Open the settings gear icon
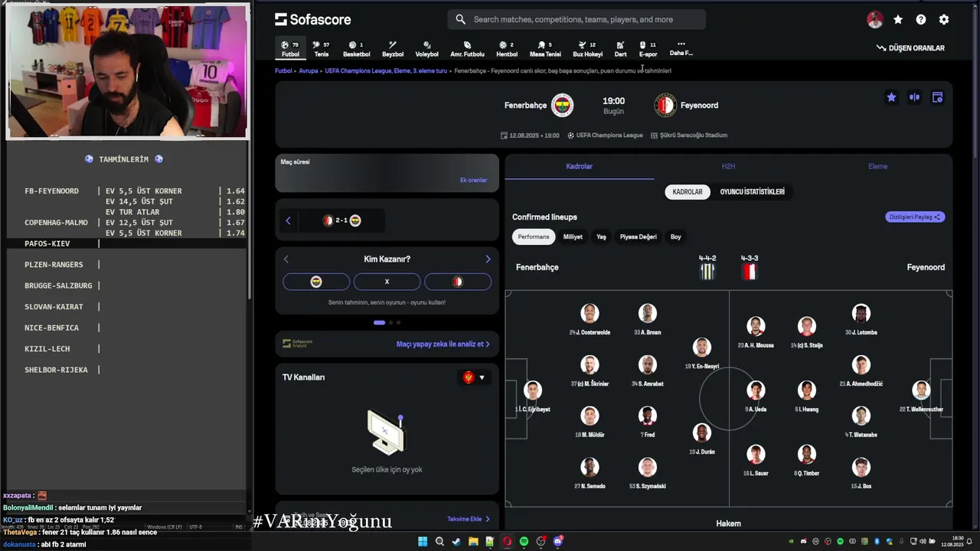The height and width of the screenshot is (551, 980). click(944, 20)
